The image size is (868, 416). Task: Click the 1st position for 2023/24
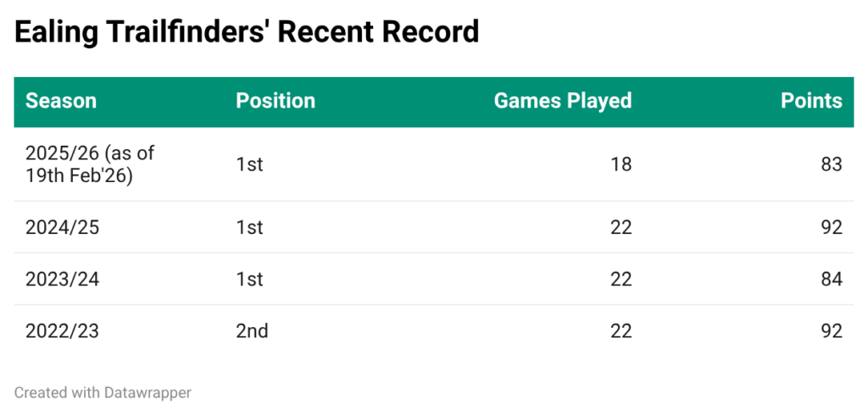[x=249, y=279]
